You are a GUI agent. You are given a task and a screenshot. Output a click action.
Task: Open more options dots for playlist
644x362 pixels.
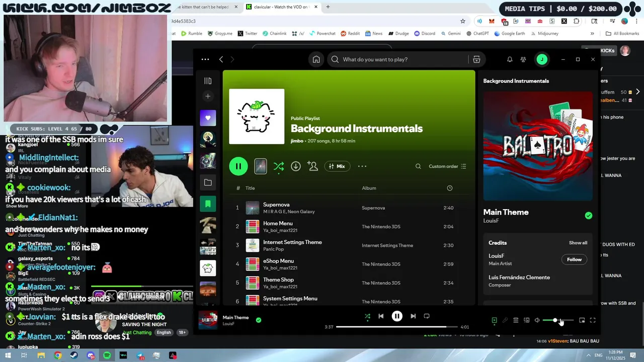362,166
